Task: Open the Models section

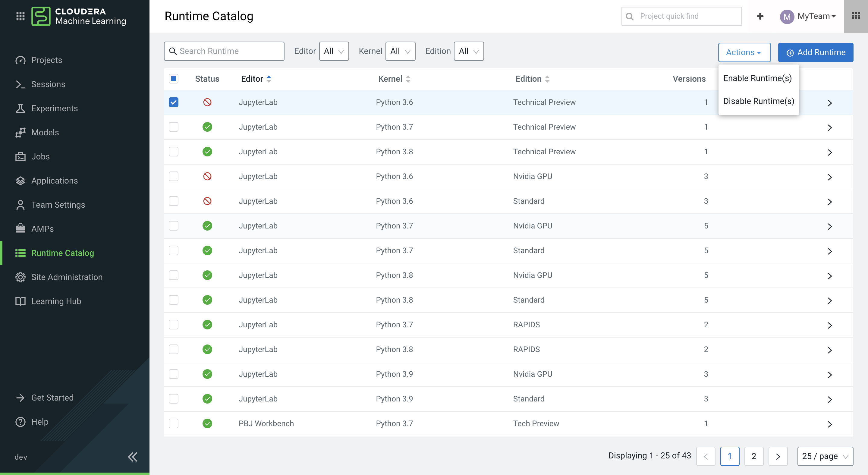Action: click(x=45, y=132)
